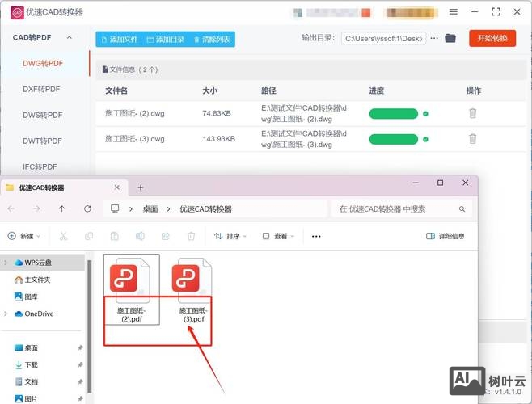Image resolution: width=532 pixels, height=404 pixels.
Task: Click the Paste icon in Explorer toolbar
Action: pos(114,236)
